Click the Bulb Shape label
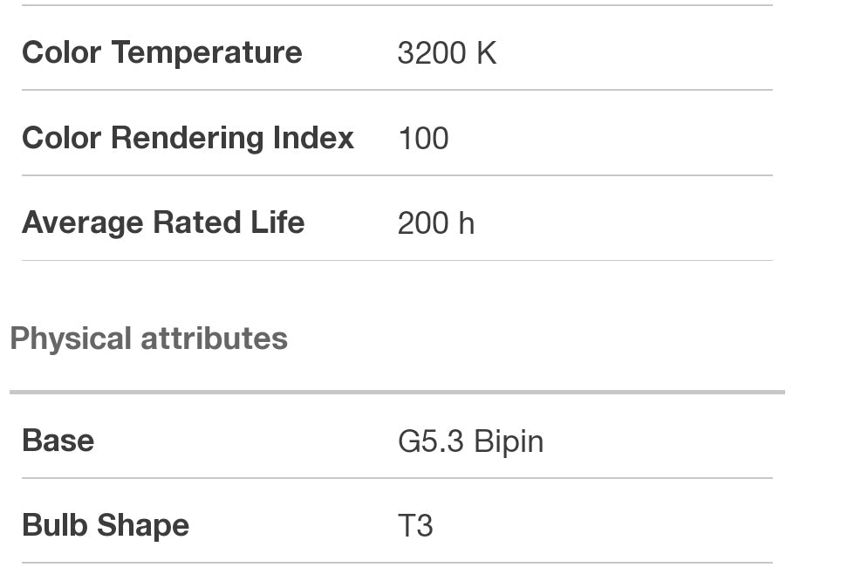The width and height of the screenshot is (868, 588). [106, 525]
